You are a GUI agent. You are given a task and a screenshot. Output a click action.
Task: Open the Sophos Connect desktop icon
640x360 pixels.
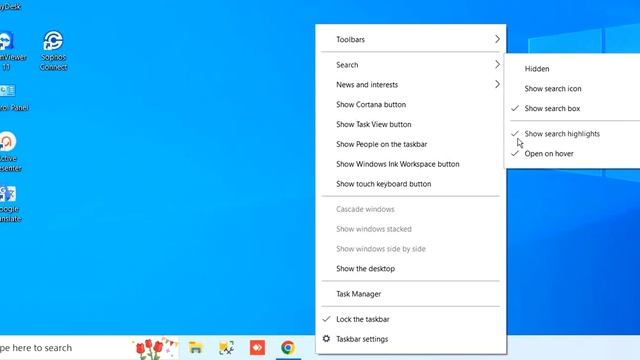(53, 50)
